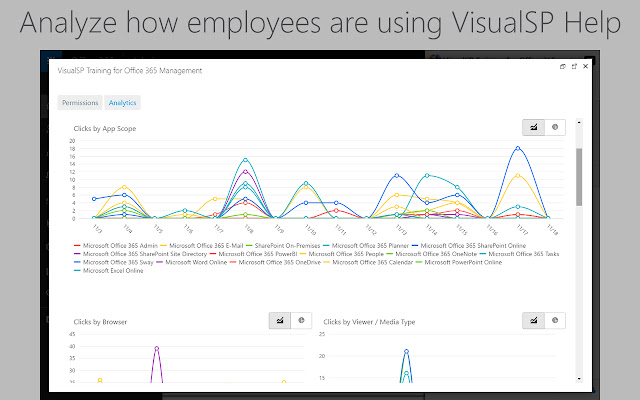Switch Clicks by App Scope to pie chart view
This screenshot has height=400, width=640.
pos(555,127)
